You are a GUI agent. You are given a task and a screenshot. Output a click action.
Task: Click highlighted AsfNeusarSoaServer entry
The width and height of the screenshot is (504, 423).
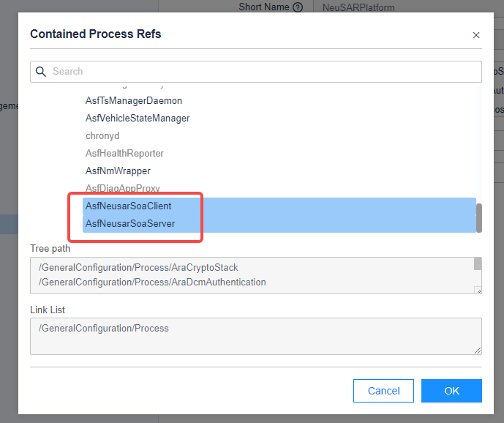tap(130, 223)
